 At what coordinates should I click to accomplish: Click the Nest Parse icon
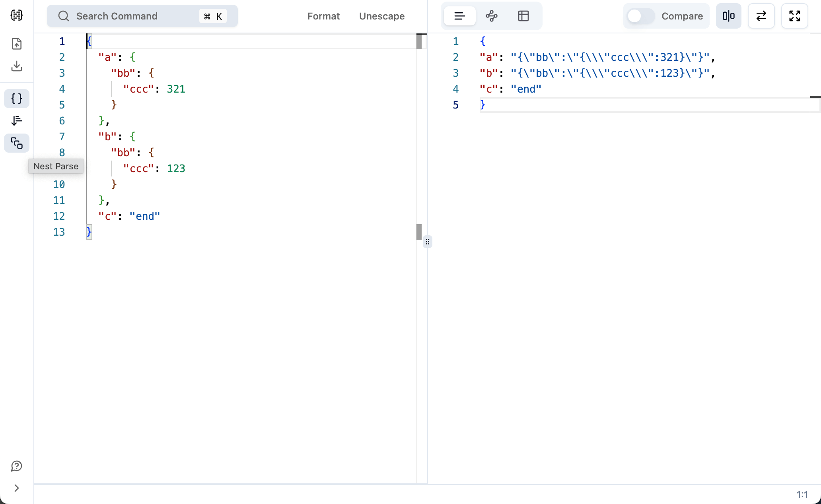click(x=16, y=142)
